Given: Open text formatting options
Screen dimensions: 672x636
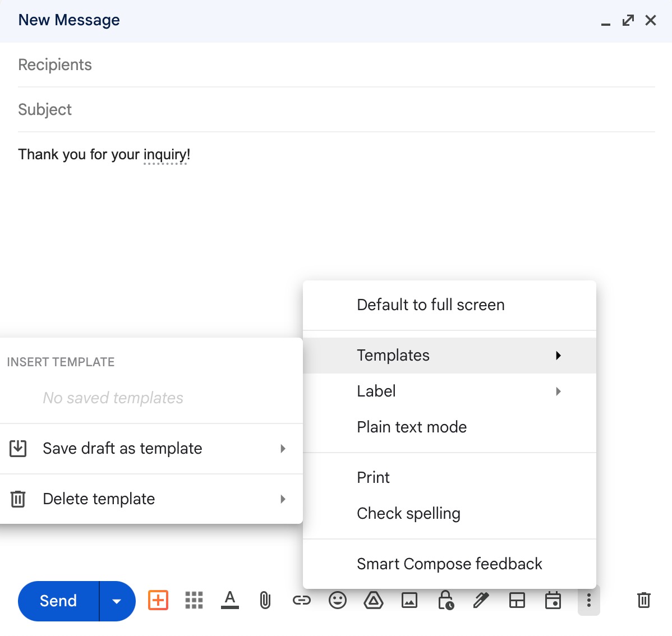Looking at the screenshot, I should [230, 600].
